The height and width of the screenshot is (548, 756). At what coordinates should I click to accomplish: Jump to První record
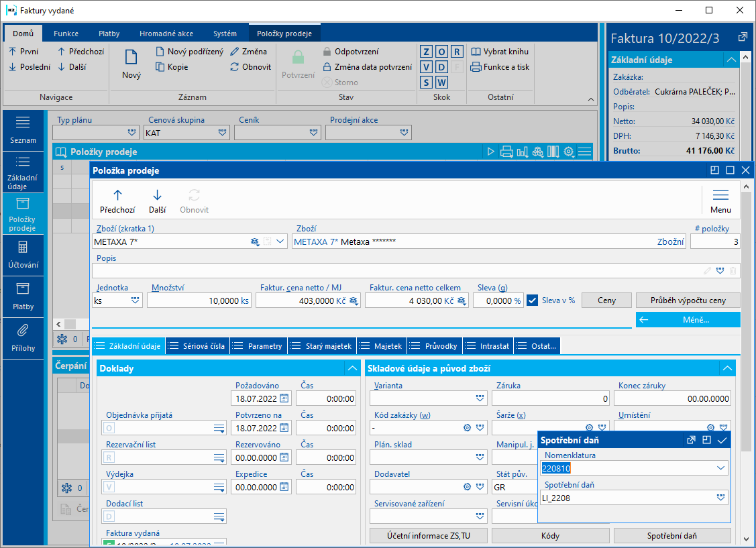pos(23,52)
